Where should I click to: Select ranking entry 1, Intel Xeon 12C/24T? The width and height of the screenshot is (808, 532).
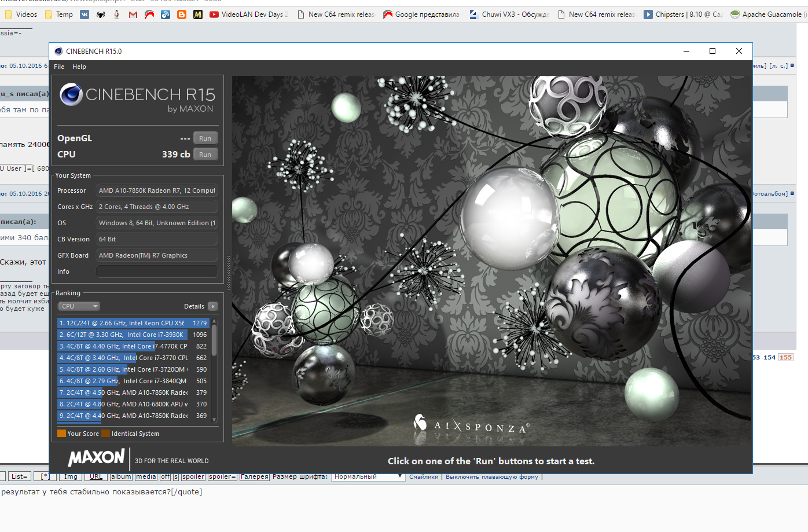tap(133, 323)
